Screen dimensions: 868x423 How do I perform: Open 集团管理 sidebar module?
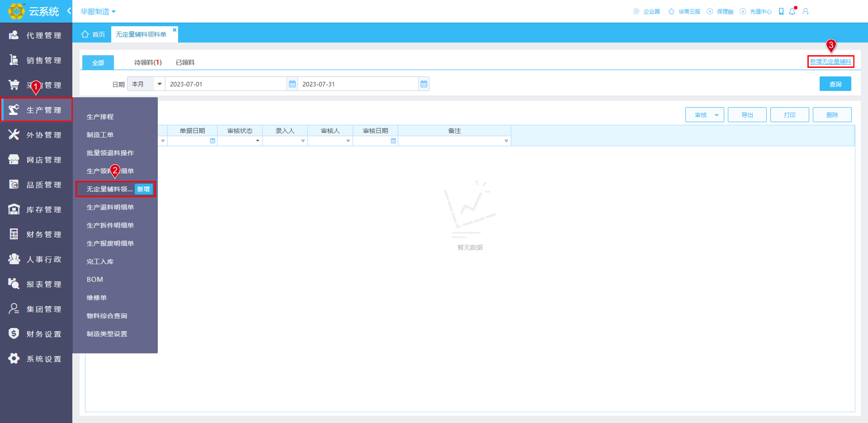click(36, 309)
